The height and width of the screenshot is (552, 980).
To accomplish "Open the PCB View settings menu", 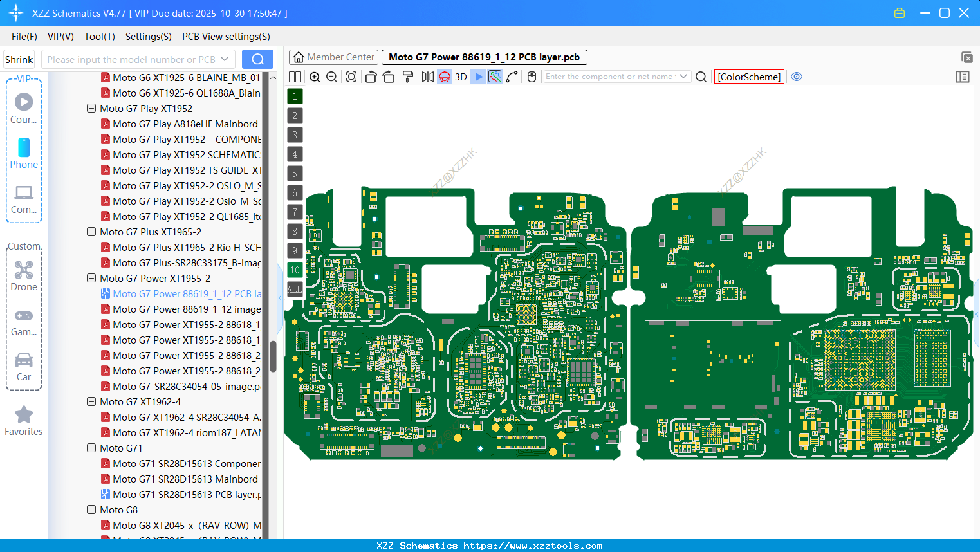I will pos(225,37).
